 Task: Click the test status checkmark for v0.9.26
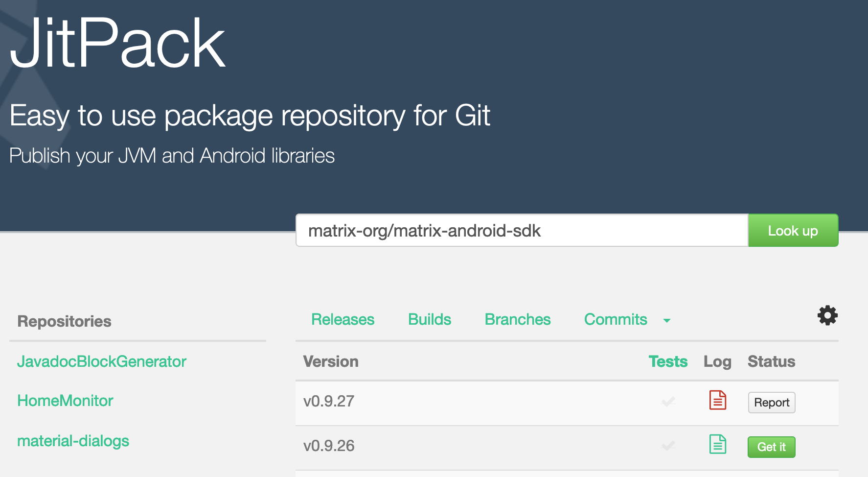(668, 447)
